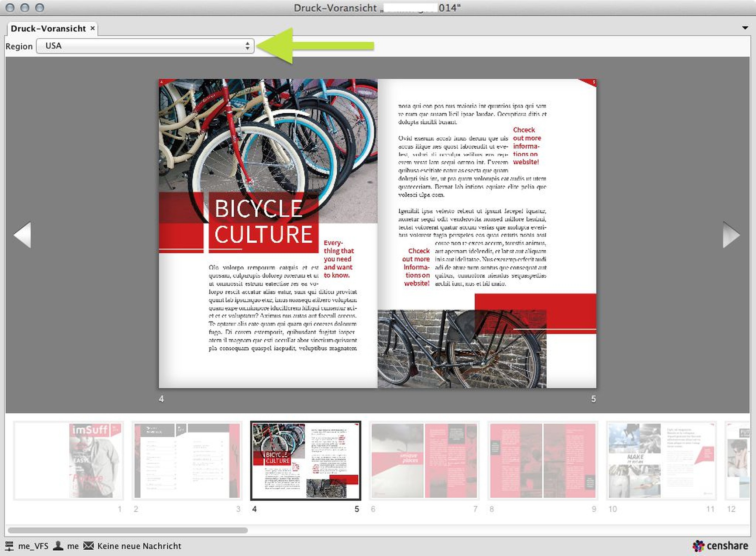This screenshot has width=756, height=556.
Task: Click the horizontal thumbnail scrollbar
Action: tap(127, 530)
